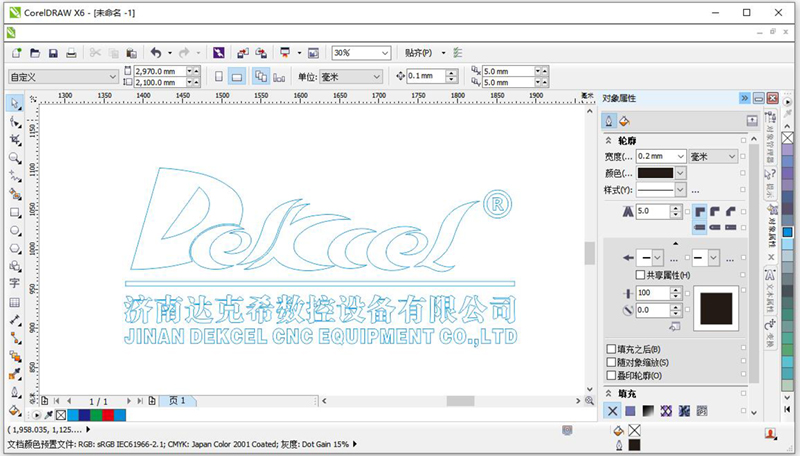Enable 叠印轮廓 checkbox
The image size is (800, 456).
pyautogui.click(x=611, y=375)
